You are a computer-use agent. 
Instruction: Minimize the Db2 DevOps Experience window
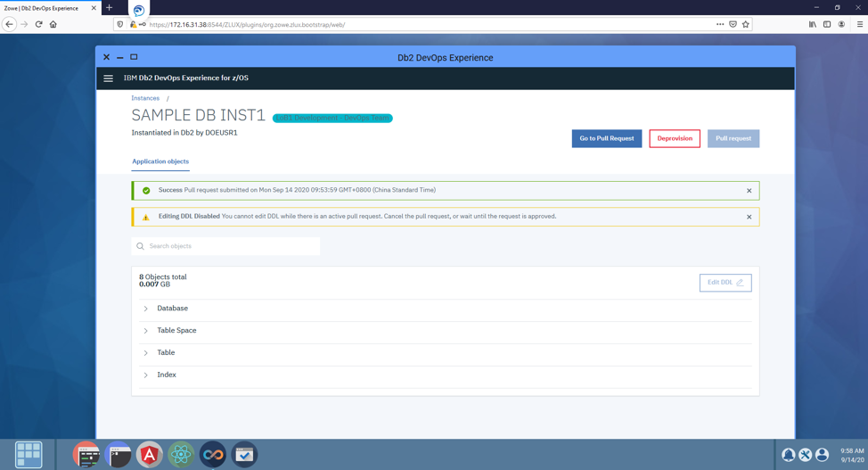[119, 58]
